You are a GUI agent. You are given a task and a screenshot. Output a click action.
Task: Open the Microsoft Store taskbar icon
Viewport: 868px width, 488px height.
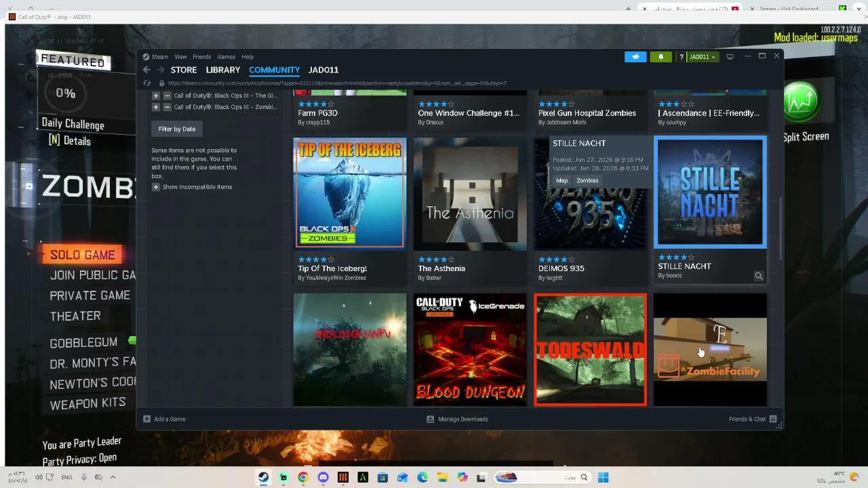pyautogui.click(x=382, y=477)
